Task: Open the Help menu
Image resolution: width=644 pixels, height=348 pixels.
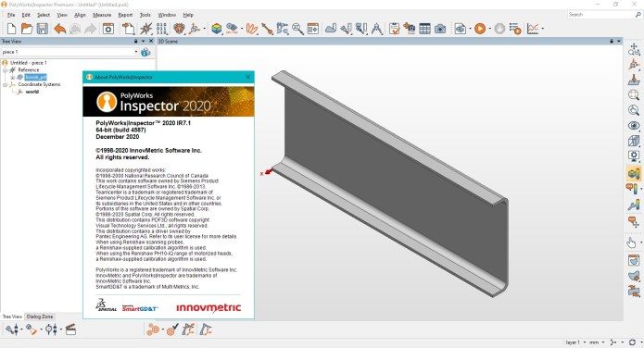Action: tap(188, 15)
